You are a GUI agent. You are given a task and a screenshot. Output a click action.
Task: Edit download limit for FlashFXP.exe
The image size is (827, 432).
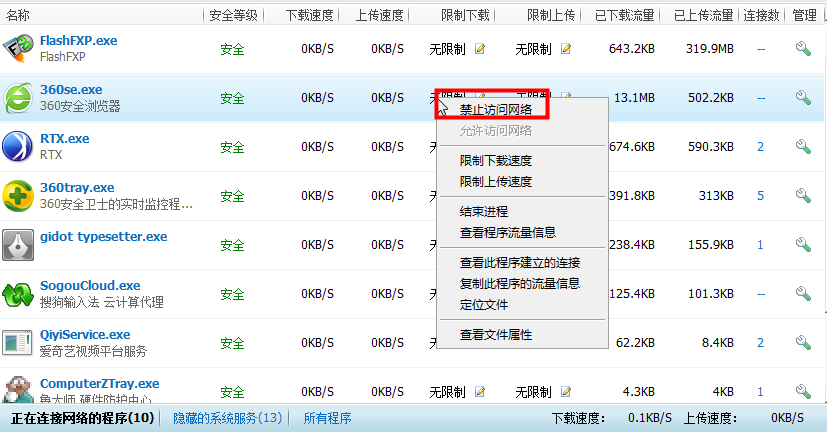coord(479,49)
